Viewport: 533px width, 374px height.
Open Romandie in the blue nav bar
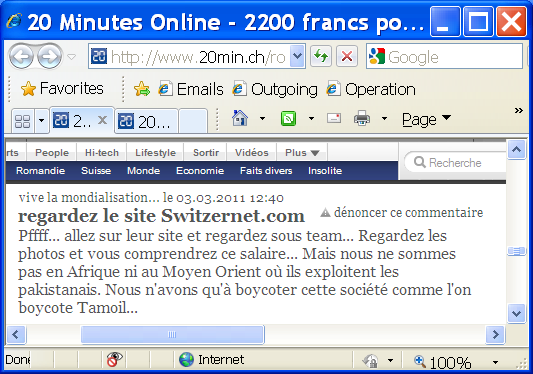(40, 171)
